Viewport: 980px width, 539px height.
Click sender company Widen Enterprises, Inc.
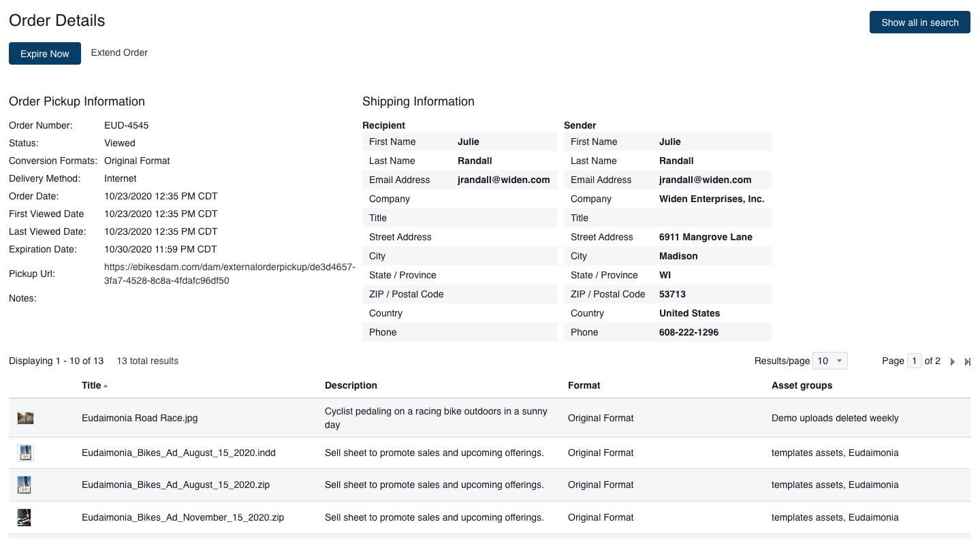[712, 199]
